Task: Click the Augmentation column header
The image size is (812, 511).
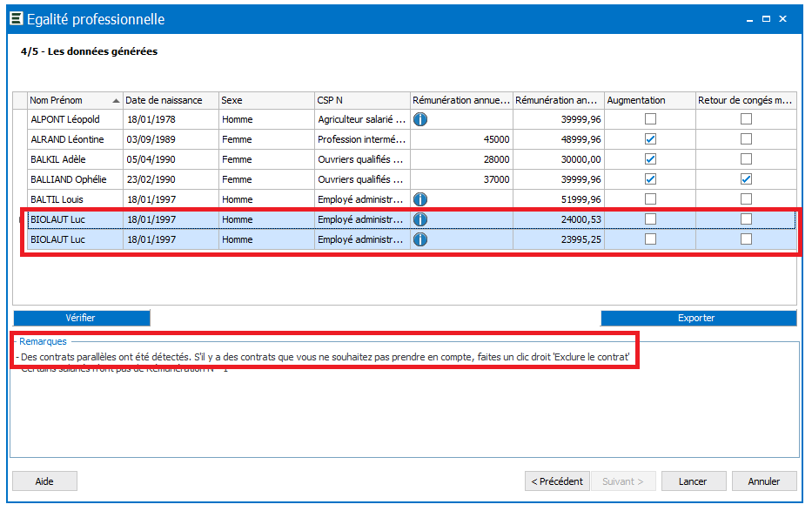Action: 649,100
